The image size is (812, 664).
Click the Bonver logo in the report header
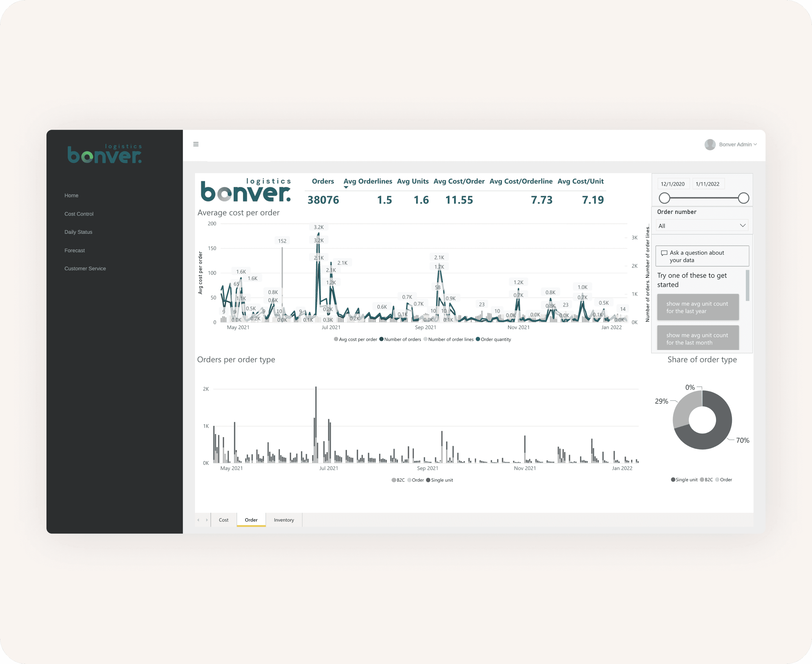coord(246,190)
